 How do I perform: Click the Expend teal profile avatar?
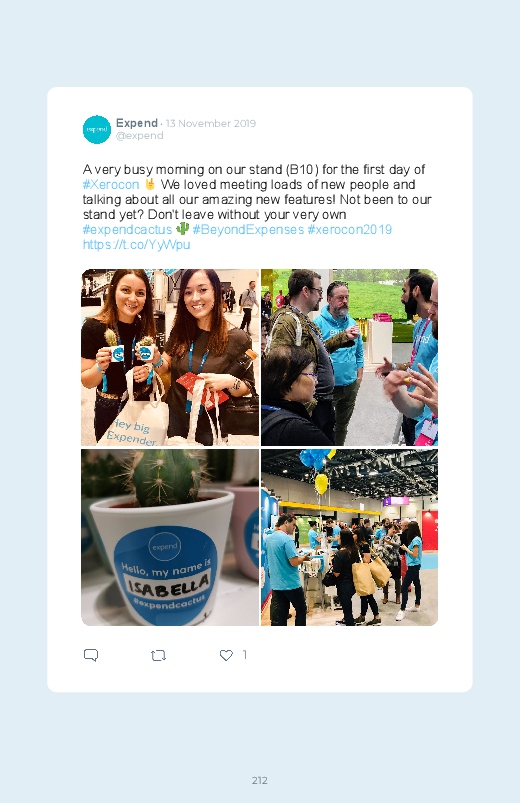tap(97, 130)
